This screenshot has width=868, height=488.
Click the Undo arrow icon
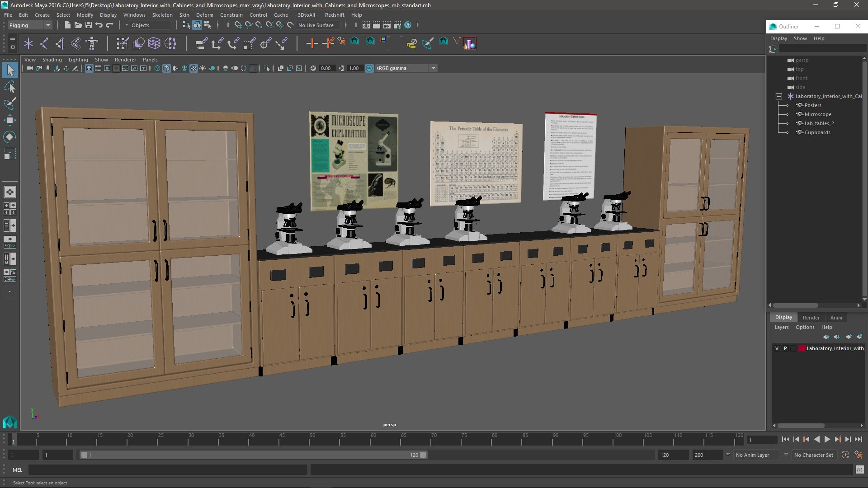(x=99, y=25)
